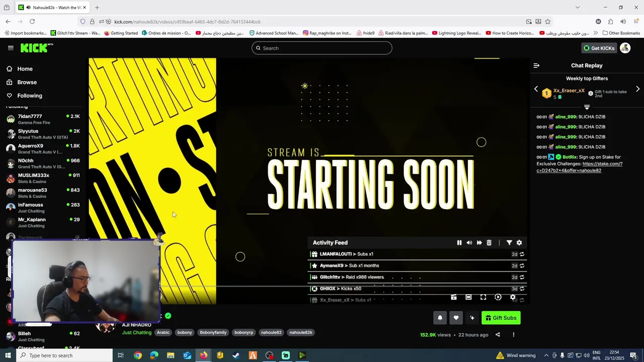Show previous weekly top gifter

536,89
